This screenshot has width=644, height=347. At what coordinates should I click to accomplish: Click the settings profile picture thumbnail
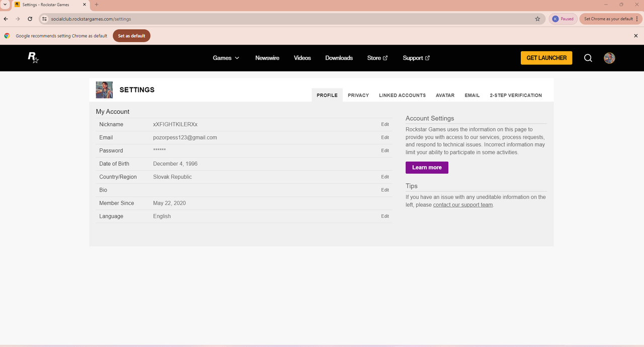104,90
